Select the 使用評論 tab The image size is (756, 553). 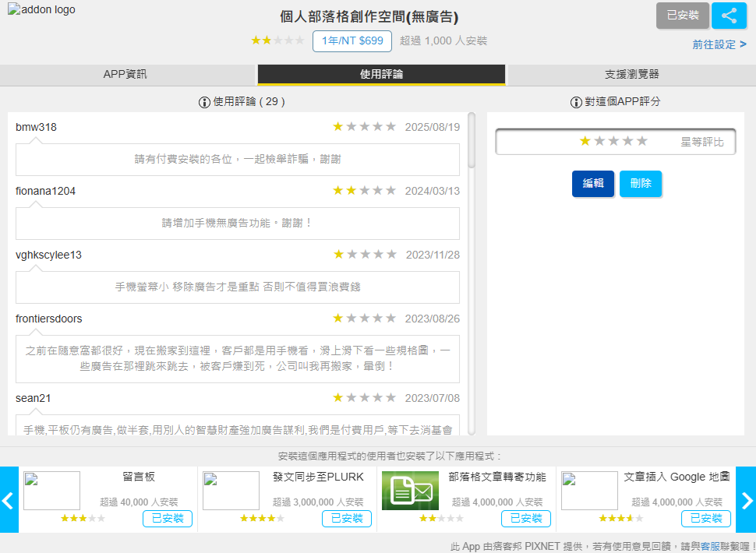(x=381, y=75)
